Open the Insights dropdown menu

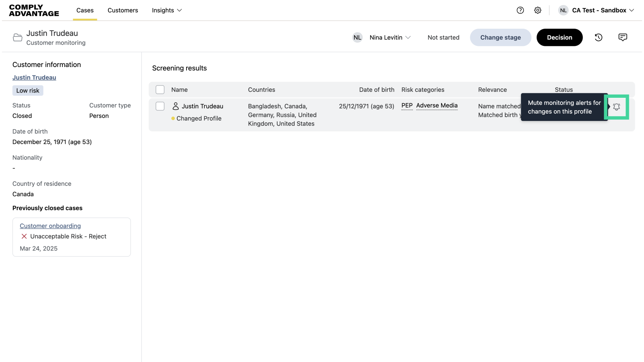pyautogui.click(x=167, y=10)
